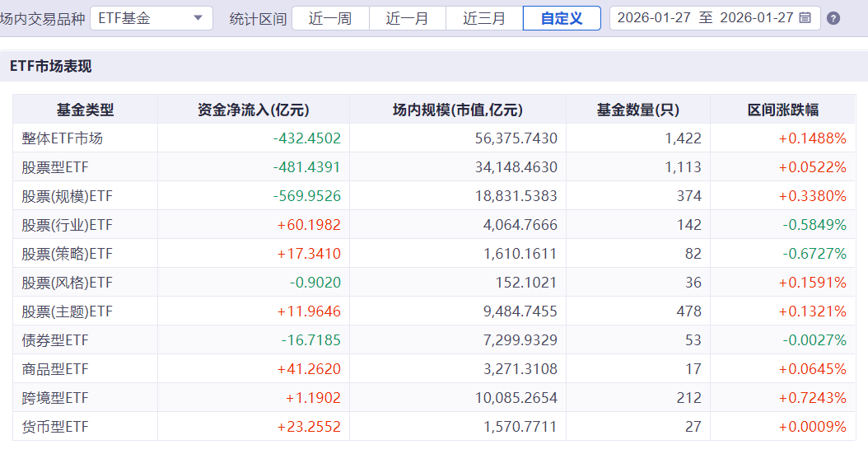The height and width of the screenshot is (454, 868).
Task: Click change value +0.0009%
Action: (813, 426)
